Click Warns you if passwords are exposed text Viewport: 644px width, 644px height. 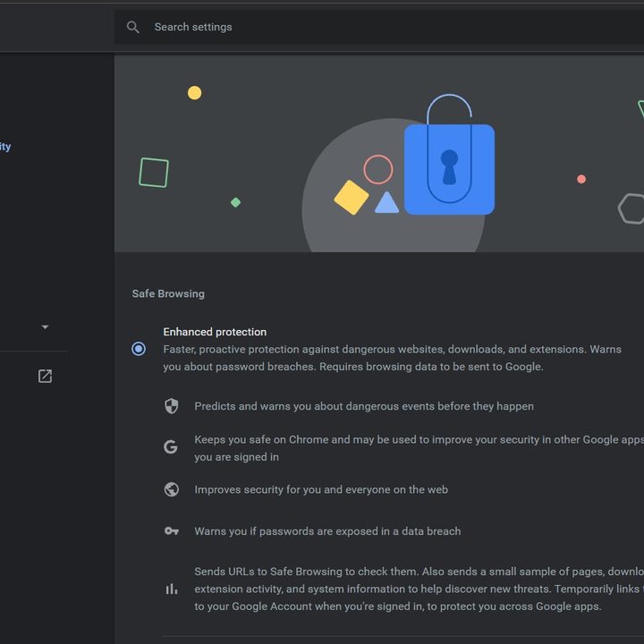point(327,531)
